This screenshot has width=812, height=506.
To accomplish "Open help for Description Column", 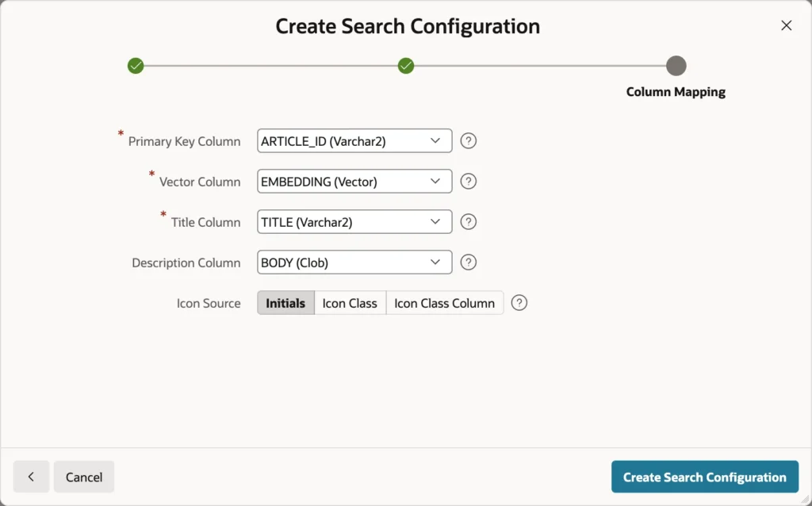I will (468, 262).
